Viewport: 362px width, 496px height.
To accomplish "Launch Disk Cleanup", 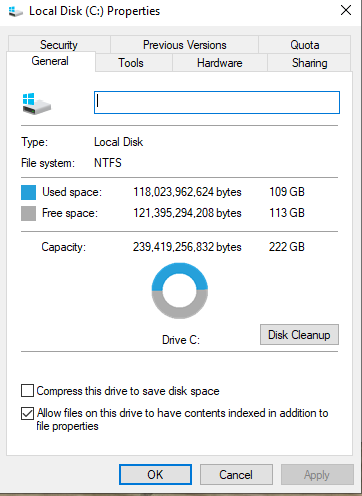I will click(x=299, y=335).
